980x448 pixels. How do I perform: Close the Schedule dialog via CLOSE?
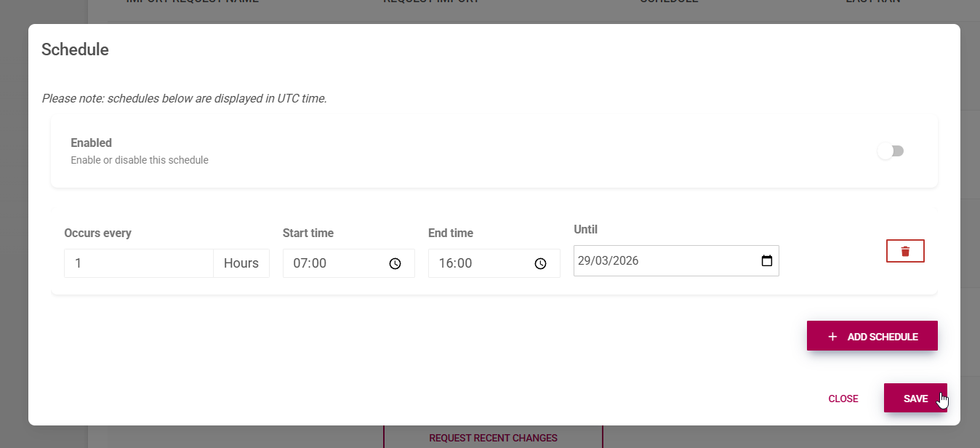point(843,399)
